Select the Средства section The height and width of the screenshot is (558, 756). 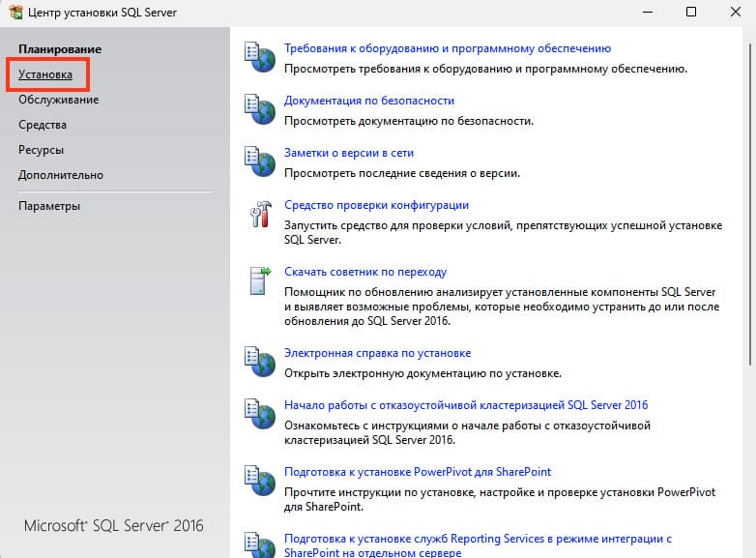[43, 125]
